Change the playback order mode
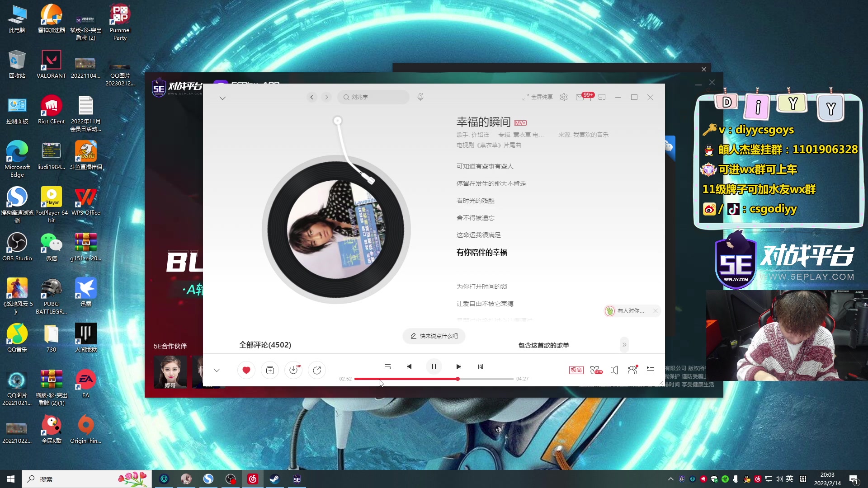This screenshot has width=868, height=488. coord(387,366)
